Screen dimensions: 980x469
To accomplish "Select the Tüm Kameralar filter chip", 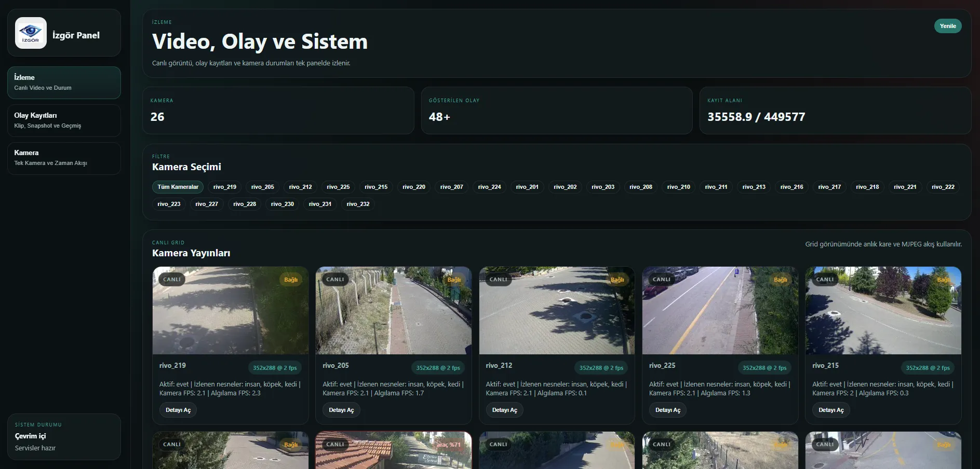I will coord(178,187).
